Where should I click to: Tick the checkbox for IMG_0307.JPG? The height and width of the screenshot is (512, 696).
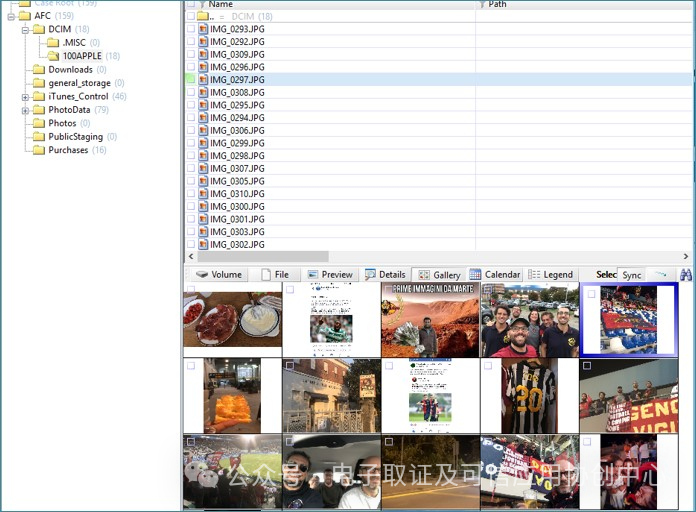pyautogui.click(x=191, y=168)
